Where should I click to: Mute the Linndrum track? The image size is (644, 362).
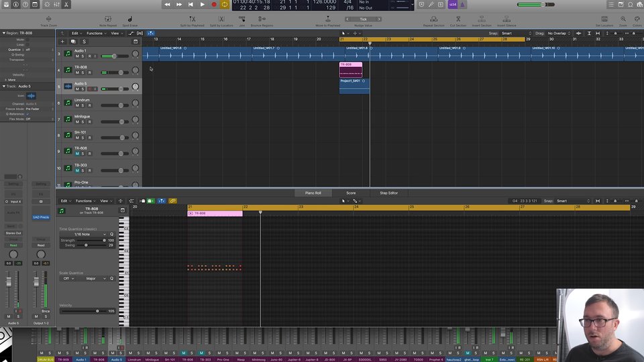[x=77, y=105]
